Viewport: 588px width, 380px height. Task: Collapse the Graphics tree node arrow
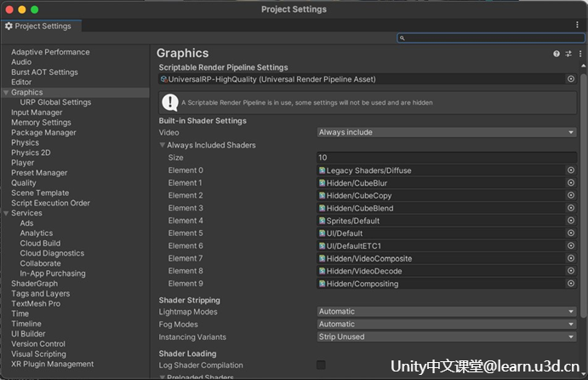[6, 92]
